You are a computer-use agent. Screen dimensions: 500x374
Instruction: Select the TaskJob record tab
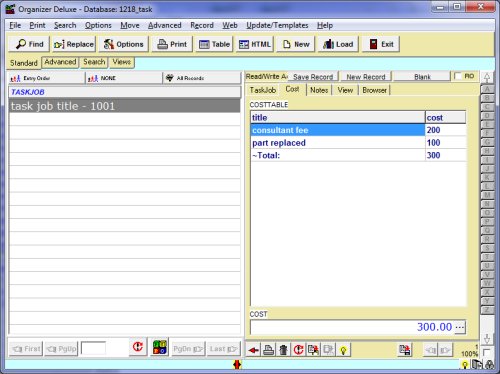coord(263,90)
